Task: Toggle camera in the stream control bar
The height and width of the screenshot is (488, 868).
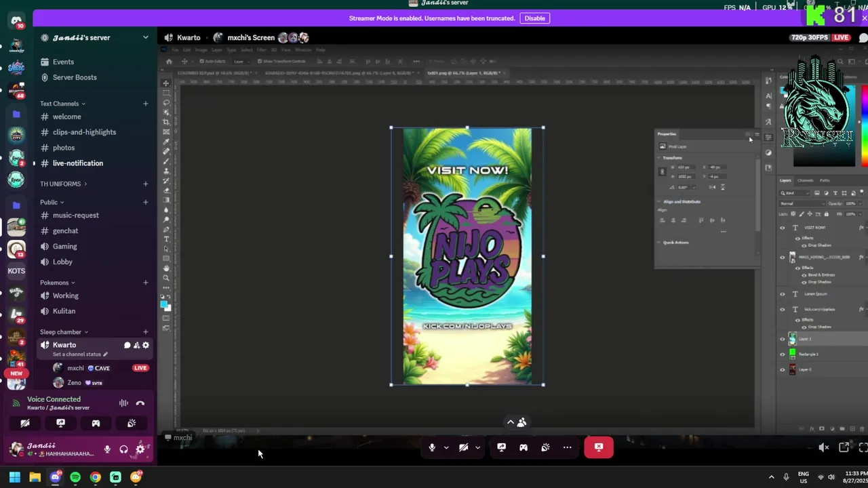Action: pos(464,447)
